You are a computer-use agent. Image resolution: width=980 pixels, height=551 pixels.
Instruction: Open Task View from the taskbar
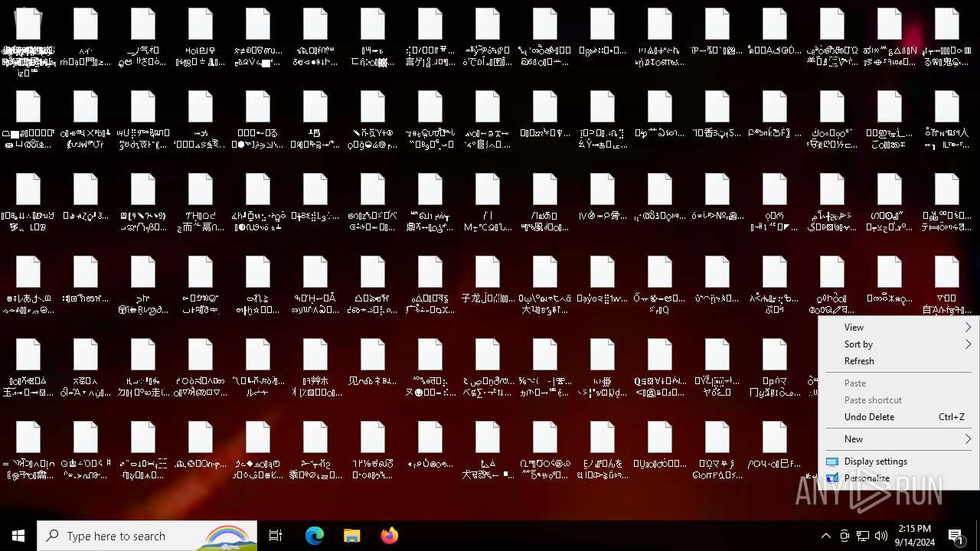[276, 536]
